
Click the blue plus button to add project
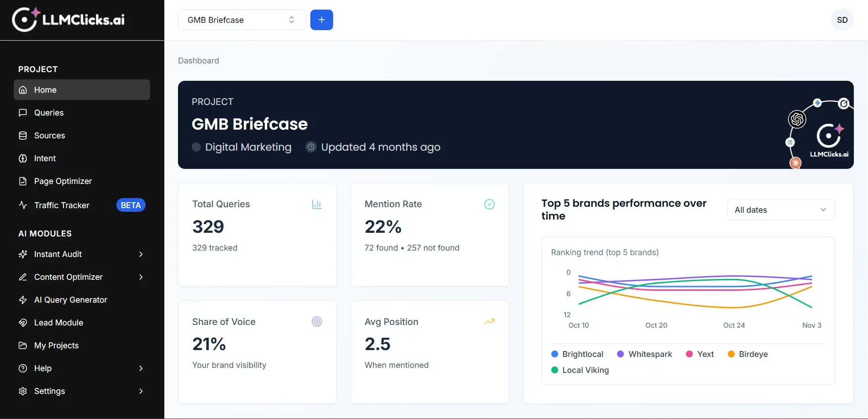tap(321, 20)
